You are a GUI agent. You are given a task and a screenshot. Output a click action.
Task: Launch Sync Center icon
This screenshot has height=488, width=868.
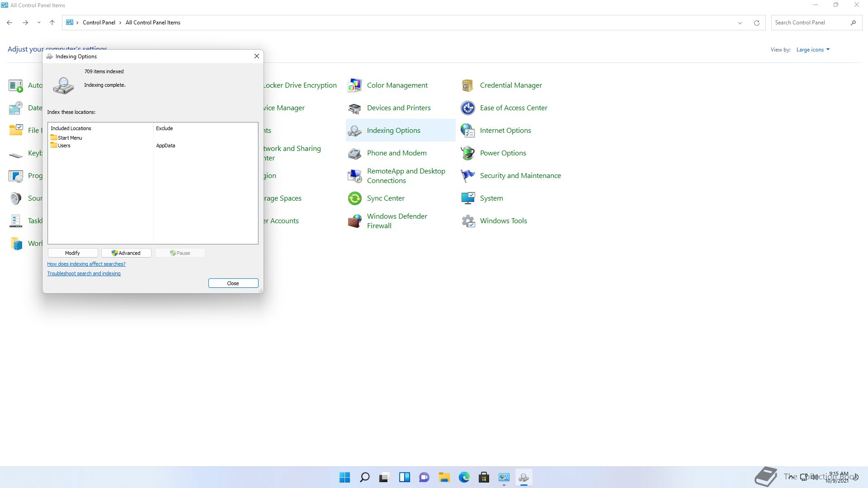355,198
